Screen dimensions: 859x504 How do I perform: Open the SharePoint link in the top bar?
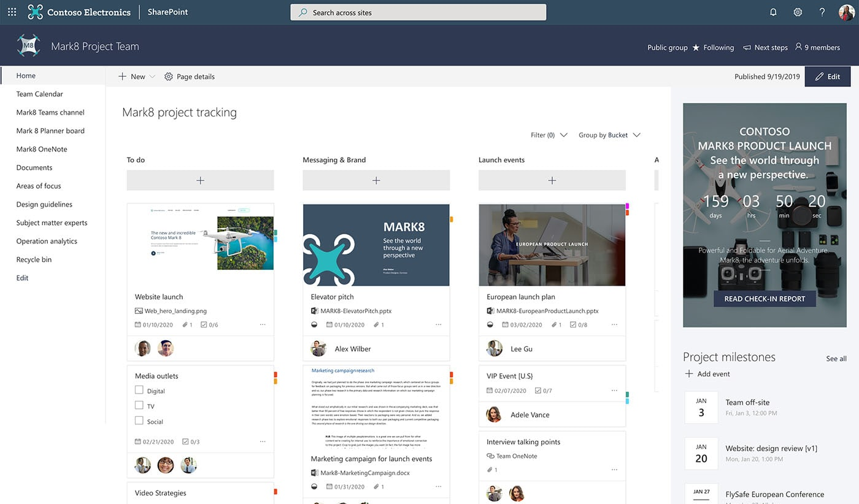click(x=168, y=12)
